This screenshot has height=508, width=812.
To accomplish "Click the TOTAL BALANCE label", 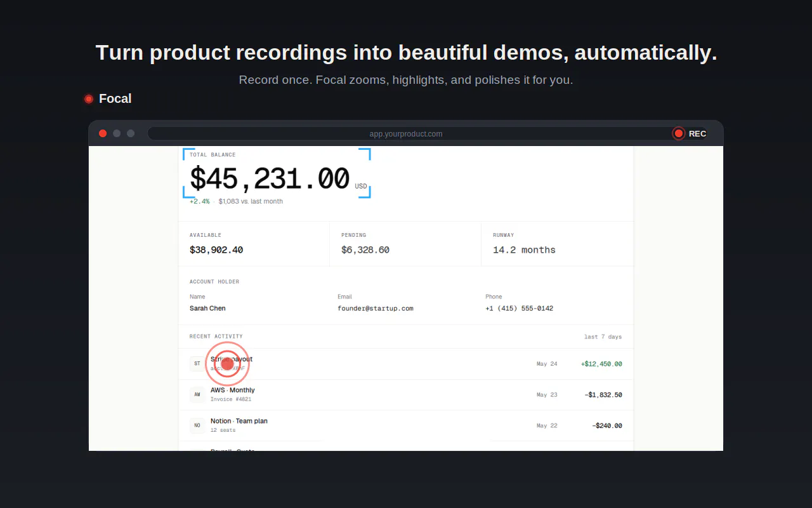I will (x=213, y=155).
